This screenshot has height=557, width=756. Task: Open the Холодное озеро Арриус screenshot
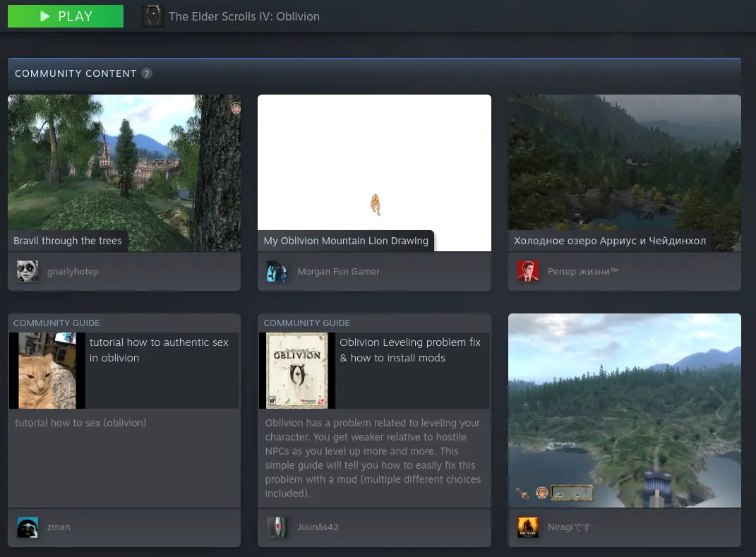click(x=625, y=173)
